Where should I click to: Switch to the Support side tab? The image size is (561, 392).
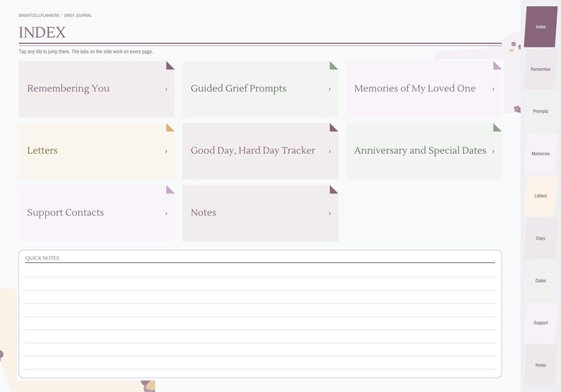(541, 323)
